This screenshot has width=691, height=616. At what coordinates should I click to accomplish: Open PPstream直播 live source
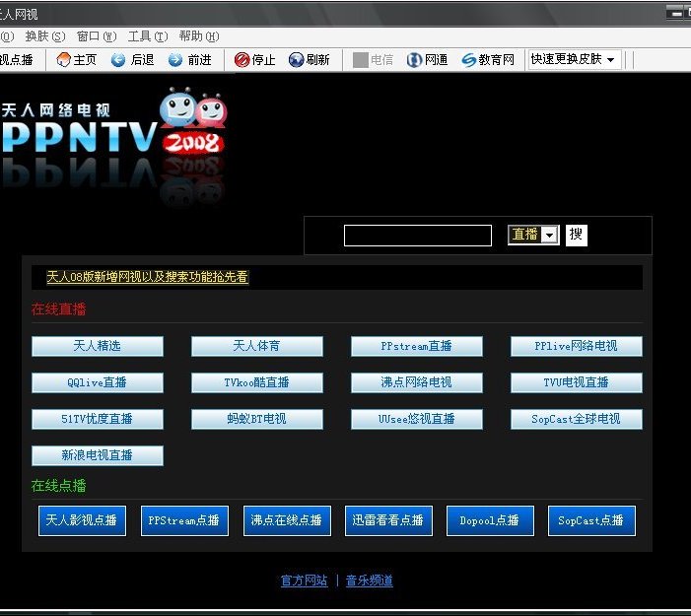coord(416,346)
